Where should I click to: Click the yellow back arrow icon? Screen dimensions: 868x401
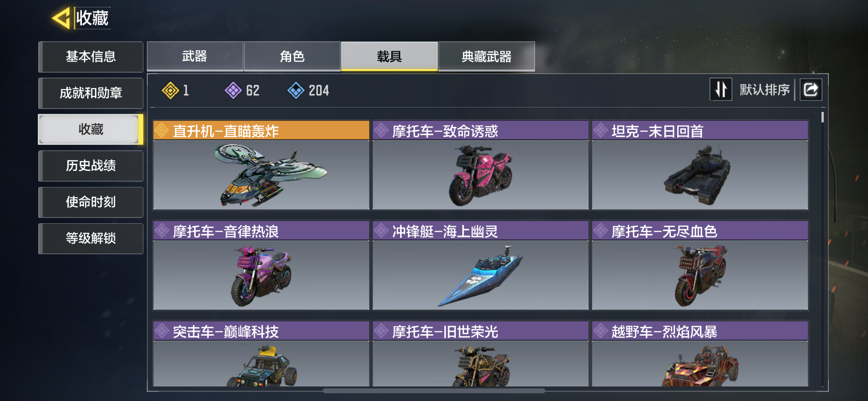tap(61, 18)
